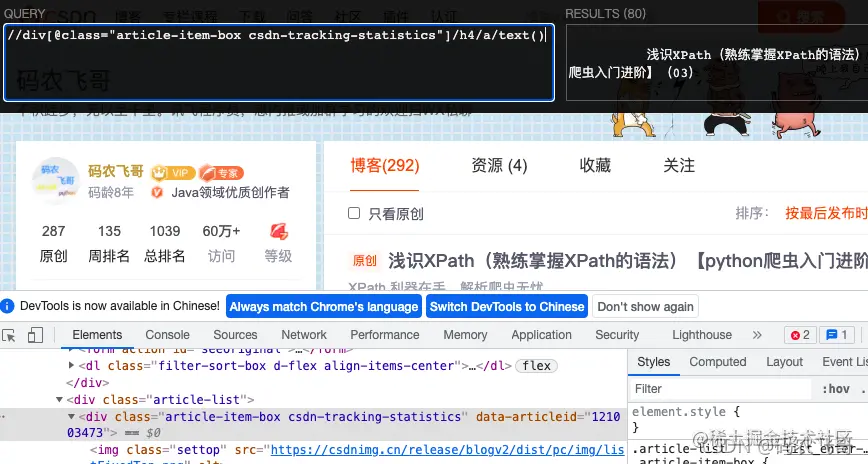Check the 只看原创 checkbox

(x=354, y=213)
